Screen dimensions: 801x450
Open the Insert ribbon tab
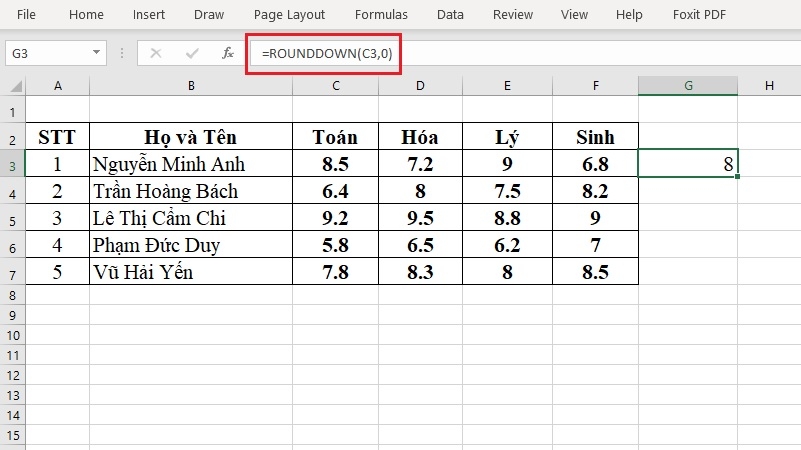point(149,14)
